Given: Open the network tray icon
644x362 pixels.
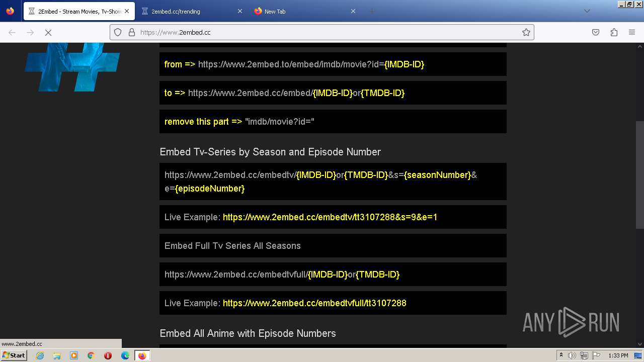Looking at the screenshot, I should point(584,355).
